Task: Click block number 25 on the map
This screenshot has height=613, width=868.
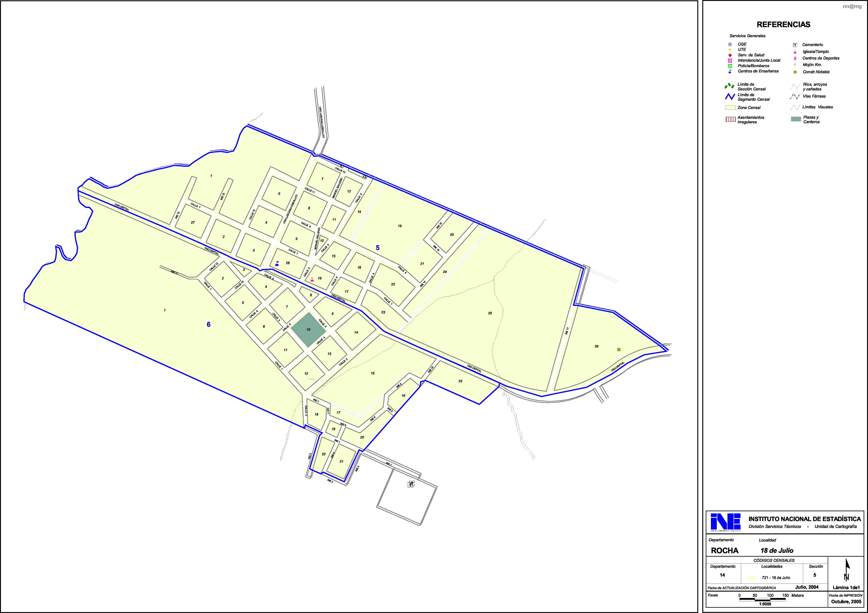Action: (490, 313)
